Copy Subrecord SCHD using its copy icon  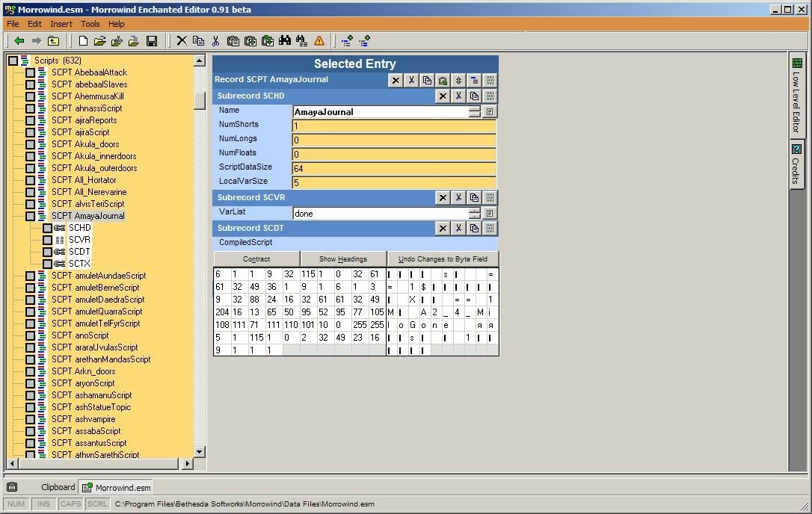pyautogui.click(x=474, y=96)
